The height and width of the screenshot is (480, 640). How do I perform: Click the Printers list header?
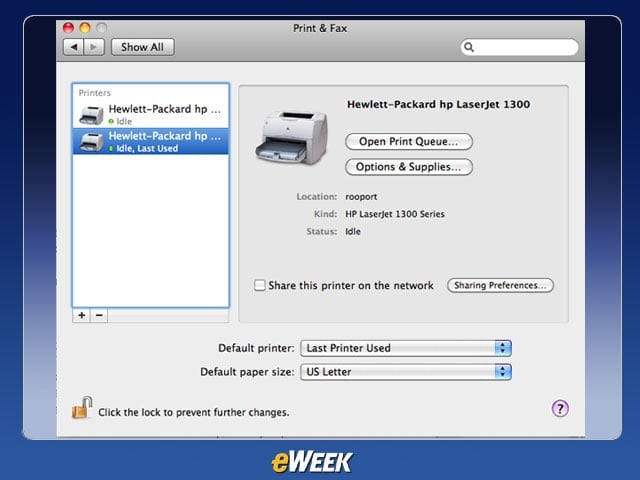94,93
